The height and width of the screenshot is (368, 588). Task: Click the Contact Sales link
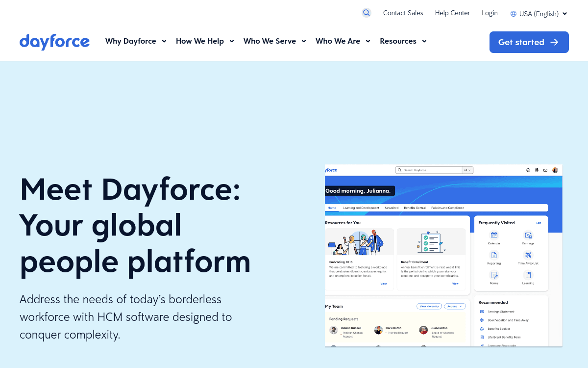[x=403, y=13]
